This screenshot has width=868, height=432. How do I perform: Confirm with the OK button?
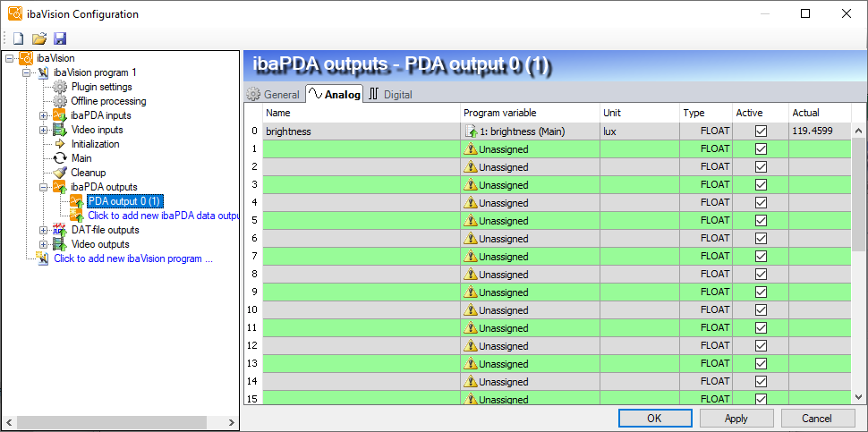655,419
